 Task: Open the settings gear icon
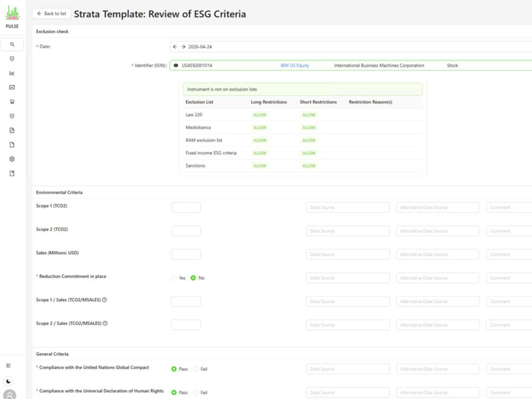[12, 159]
